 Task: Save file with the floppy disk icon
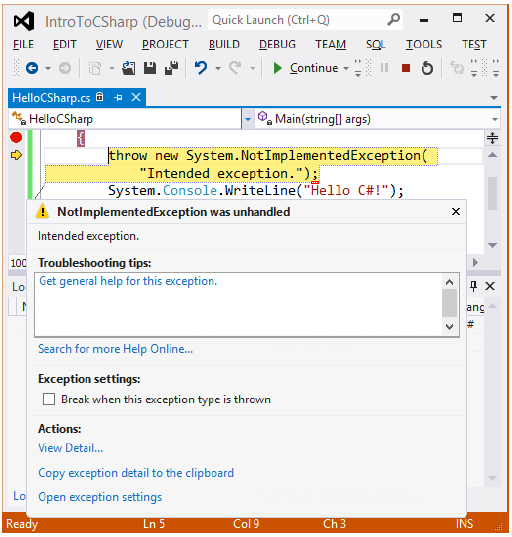pos(150,68)
